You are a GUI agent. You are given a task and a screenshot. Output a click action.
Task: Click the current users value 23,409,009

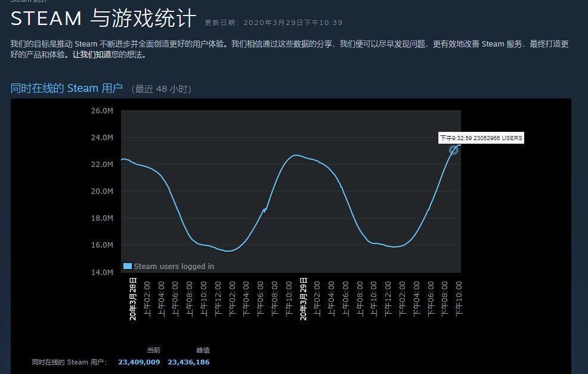139,362
